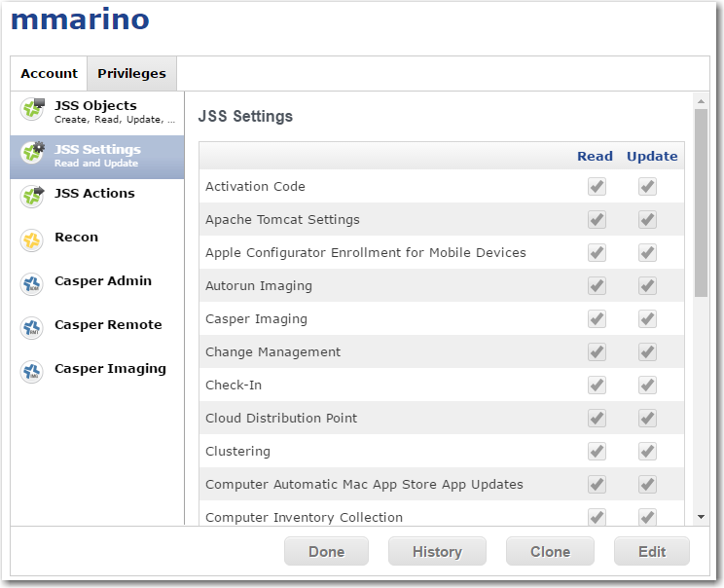
Task: Toggle Read for Computer Automatic Mac App Store
Action: click(x=597, y=485)
